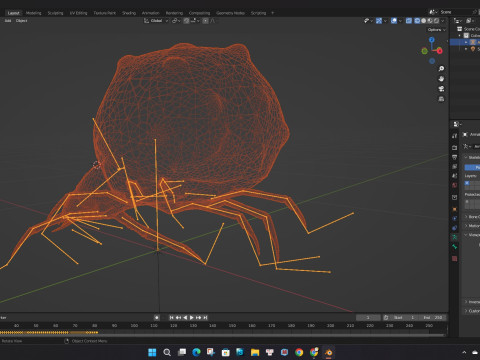This screenshot has height=360, width=480.
Task: Expand the selected armature row in outliner
Action: pos(466,42)
